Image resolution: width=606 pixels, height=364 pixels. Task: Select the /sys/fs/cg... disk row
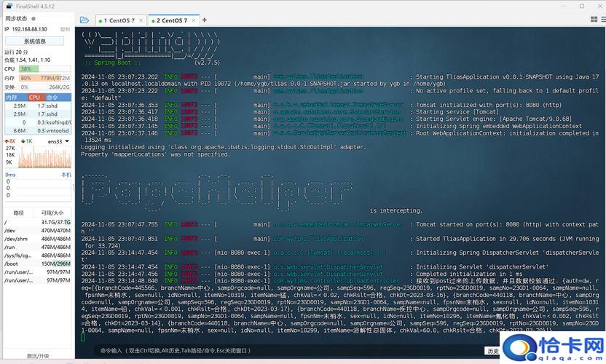(x=37, y=256)
